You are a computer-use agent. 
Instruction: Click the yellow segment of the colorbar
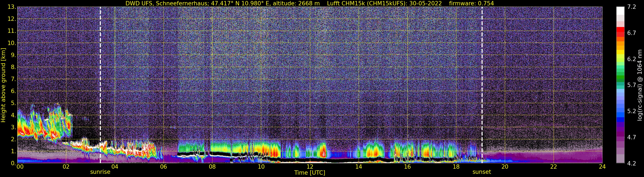click(620, 52)
